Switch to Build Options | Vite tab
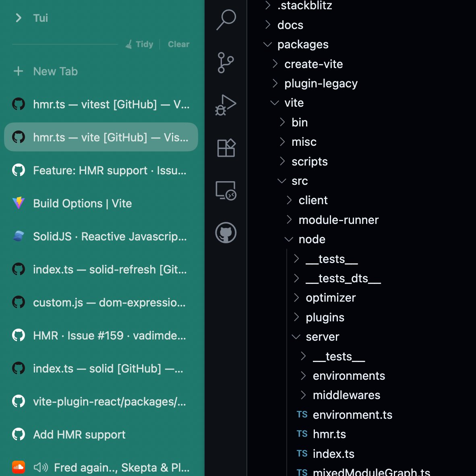This screenshot has width=476, height=476. pos(101,203)
